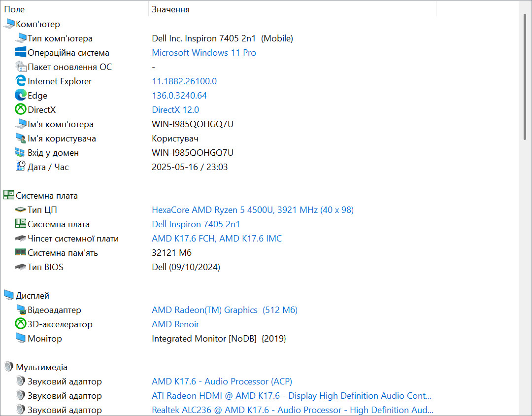Click the Internet Explorer icon

21,81
